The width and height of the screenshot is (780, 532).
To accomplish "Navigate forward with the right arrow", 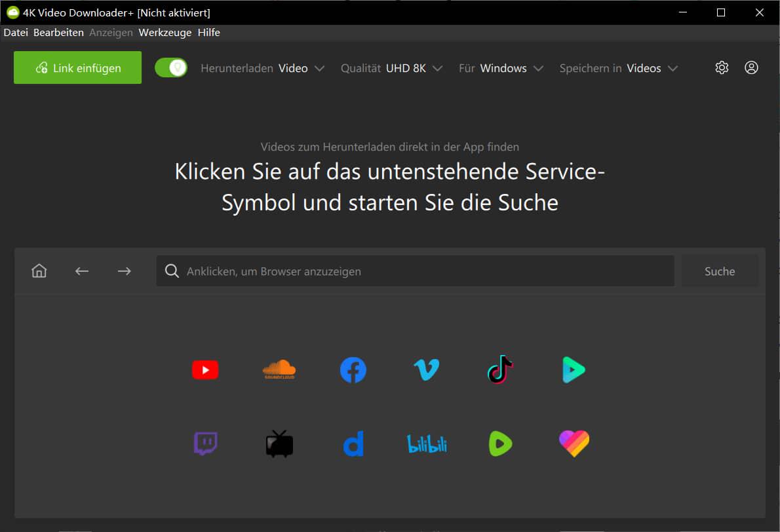I will pos(125,271).
